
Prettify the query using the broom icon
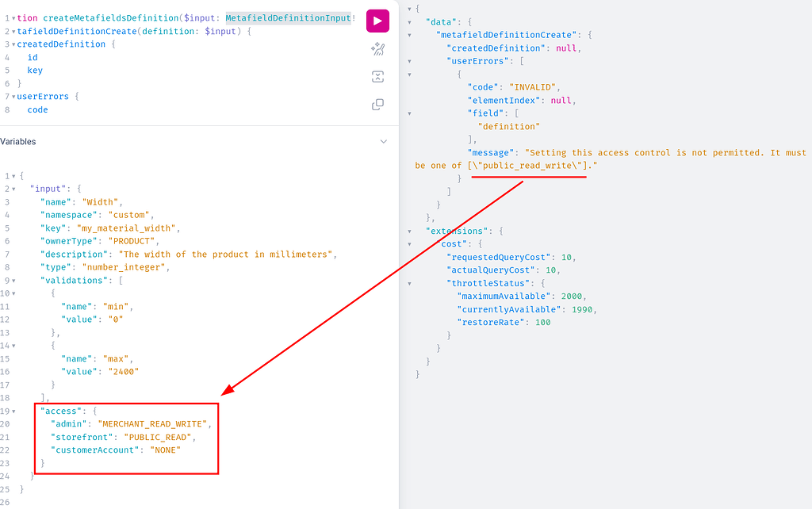point(377,48)
